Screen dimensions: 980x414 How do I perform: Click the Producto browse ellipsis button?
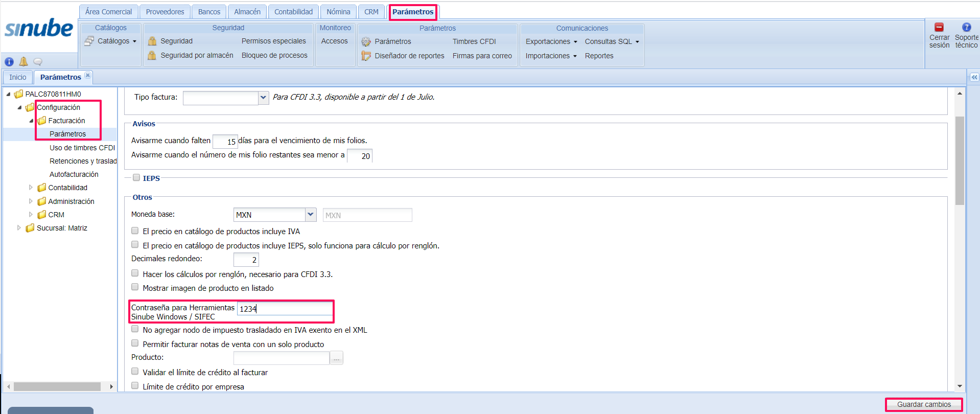[x=336, y=358]
